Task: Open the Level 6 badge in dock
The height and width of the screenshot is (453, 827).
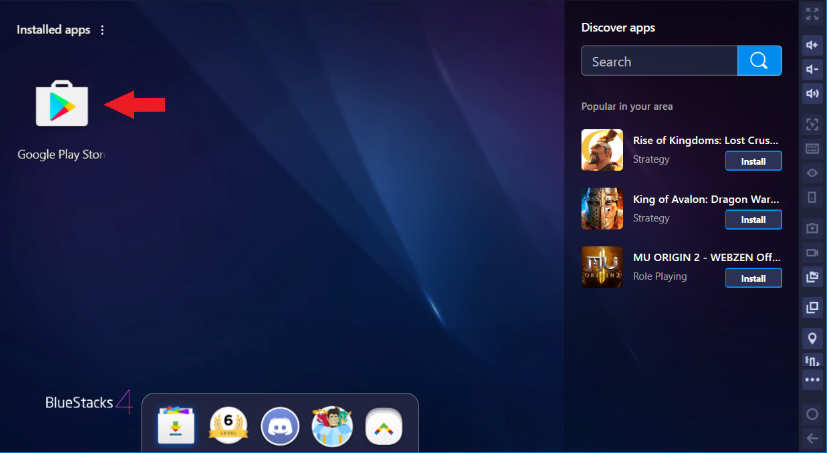Action: coord(228,425)
